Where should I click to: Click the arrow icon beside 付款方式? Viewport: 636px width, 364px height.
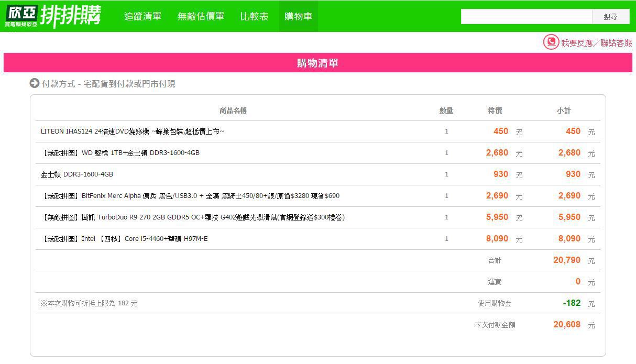point(35,83)
